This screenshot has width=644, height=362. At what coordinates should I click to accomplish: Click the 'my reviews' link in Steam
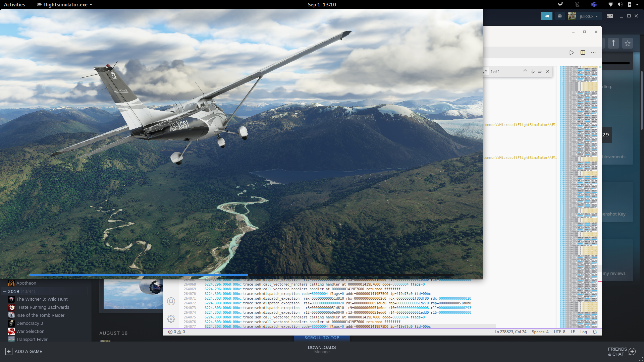pos(614,274)
